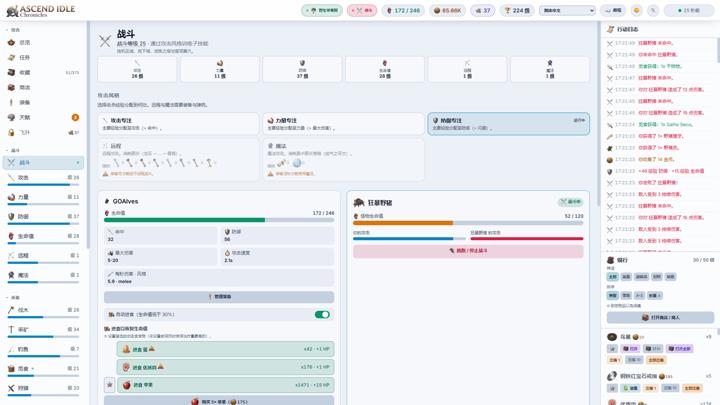Expand the 战斗 sidebar item chevron
720x405 pixels.
(78, 163)
